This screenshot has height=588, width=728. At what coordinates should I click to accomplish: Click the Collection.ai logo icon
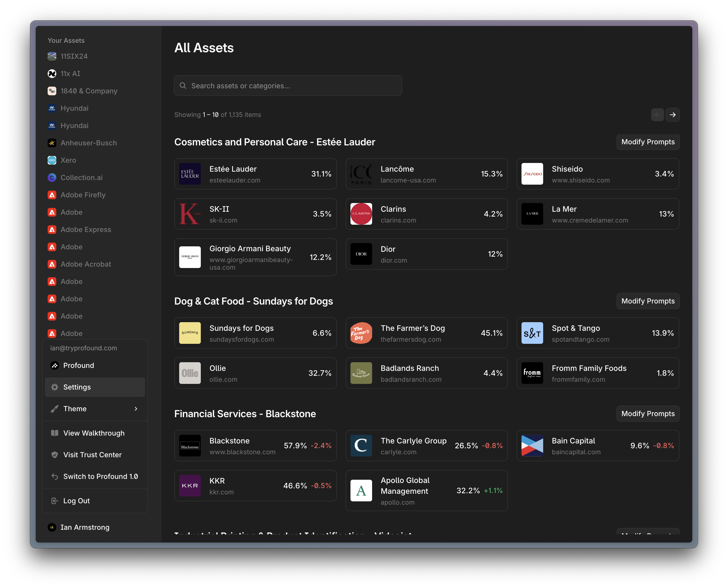(x=52, y=178)
